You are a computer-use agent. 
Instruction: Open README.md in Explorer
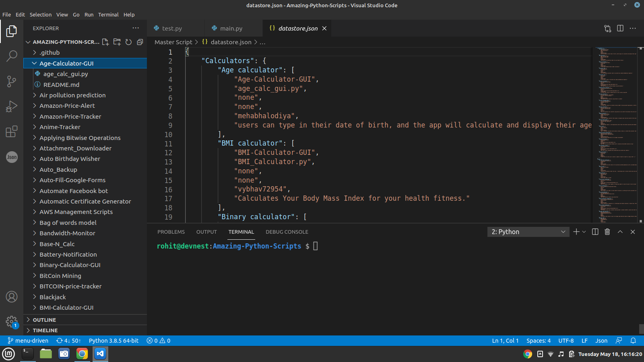point(85,84)
